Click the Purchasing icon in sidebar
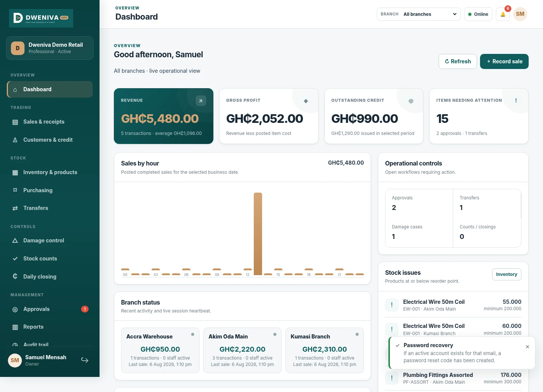Screen dimensions: 543x392 click(15, 190)
